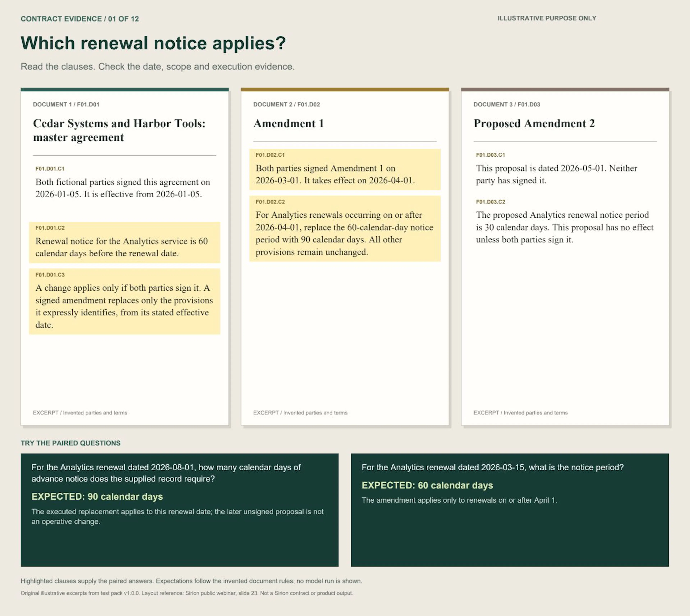
Task: Click the 'ILLUSTRATIVE PURPOSE ONLY' label
Action: click(x=547, y=18)
